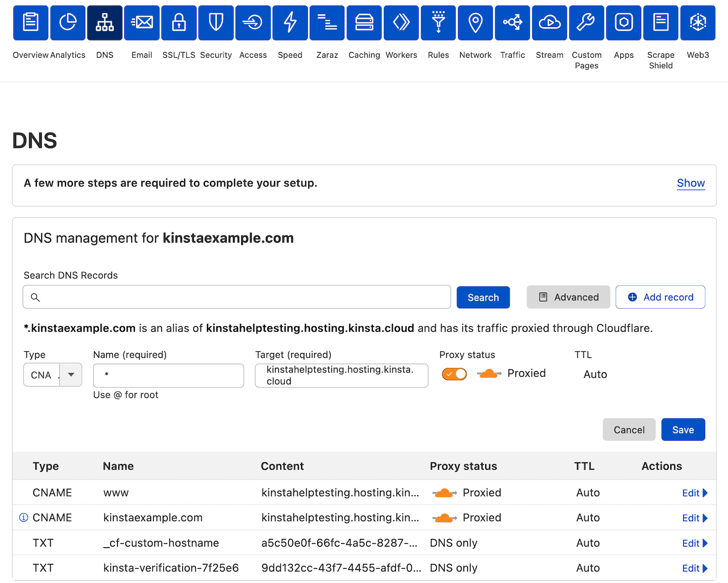Show the remaining setup steps
Image resolution: width=728 pixels, height=583 pixels.
coord(691,183)
